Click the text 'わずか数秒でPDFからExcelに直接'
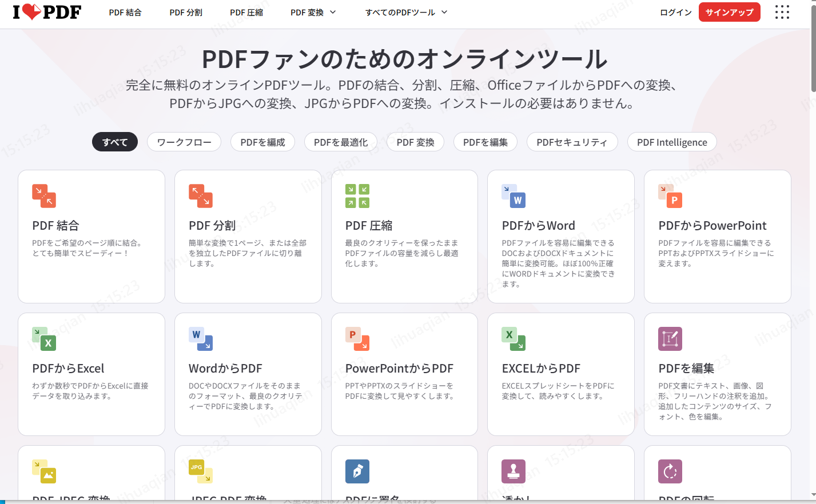816x504 pixels. tap(90, 386)
